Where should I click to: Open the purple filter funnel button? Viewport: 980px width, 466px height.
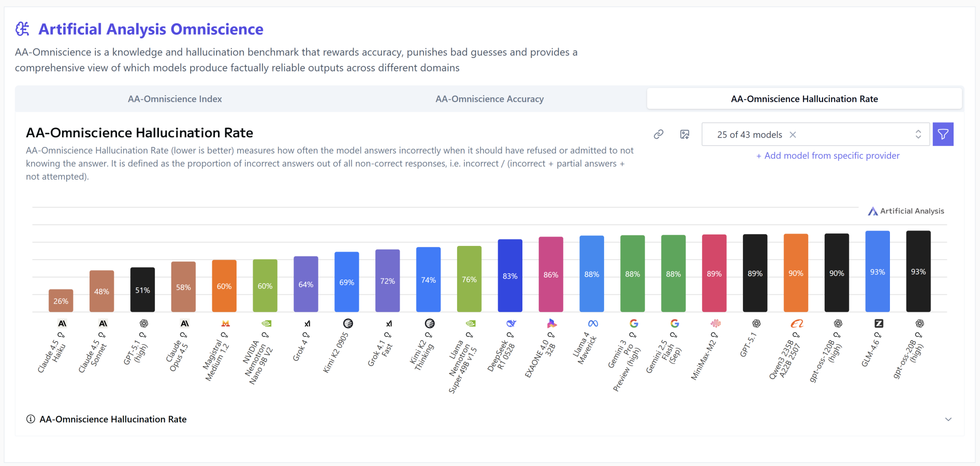tap(943, 135)
